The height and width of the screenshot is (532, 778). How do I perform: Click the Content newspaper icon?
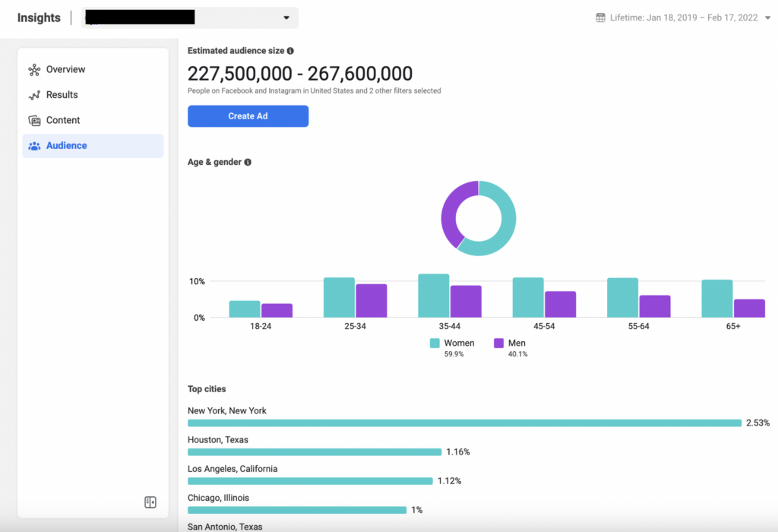pyautogui.click(x=34, y=121)
